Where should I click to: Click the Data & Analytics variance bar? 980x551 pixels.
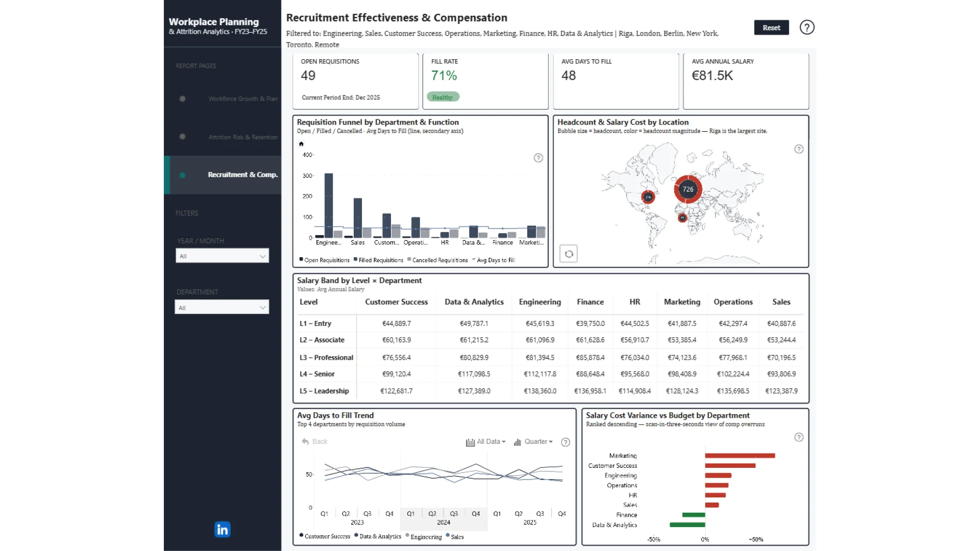[688, 524]
